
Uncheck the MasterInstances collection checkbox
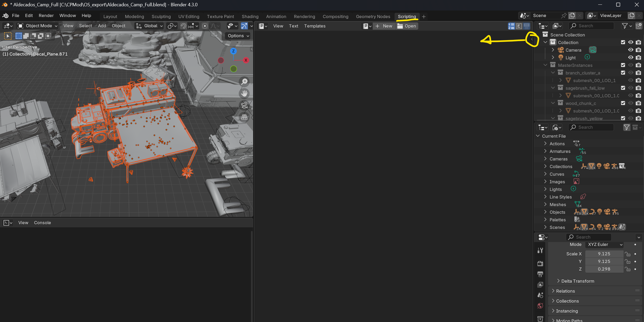pos(623,65)
